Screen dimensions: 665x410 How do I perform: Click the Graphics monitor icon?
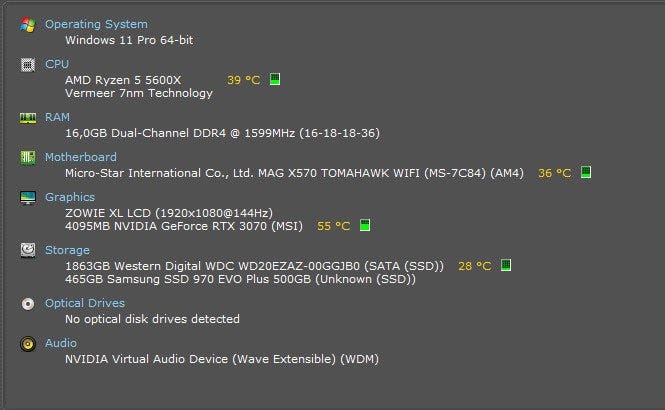(28, 198)
